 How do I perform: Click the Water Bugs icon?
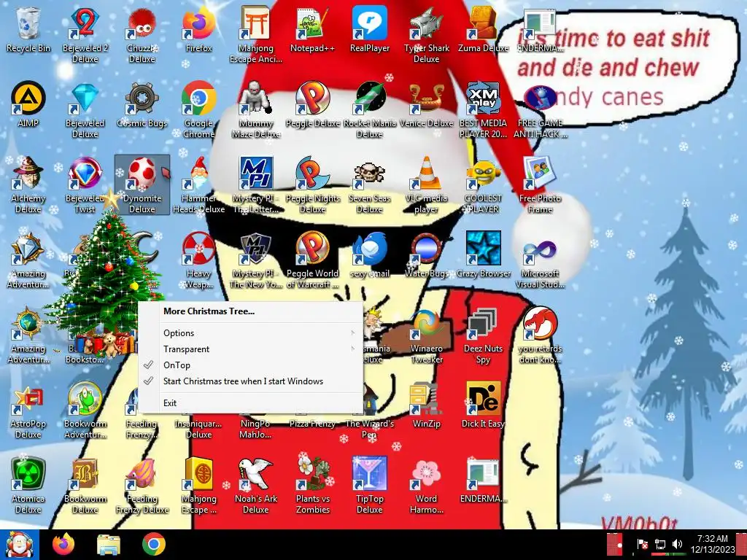point(426,255)
